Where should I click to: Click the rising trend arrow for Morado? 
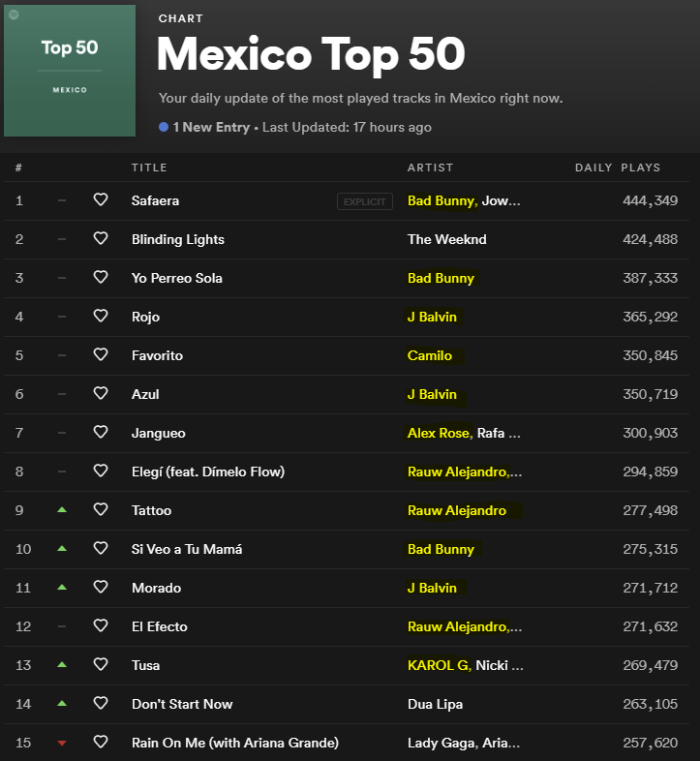pos(62,588)
